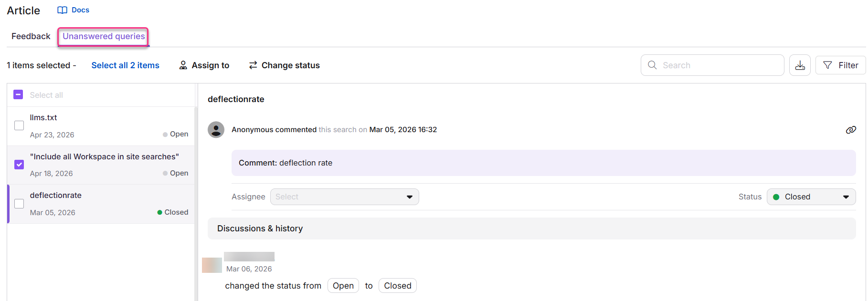The image size is (868, 301).
Task: Uncheck the "Include all Workspace" item checkbox
Action: coord(19,165)
